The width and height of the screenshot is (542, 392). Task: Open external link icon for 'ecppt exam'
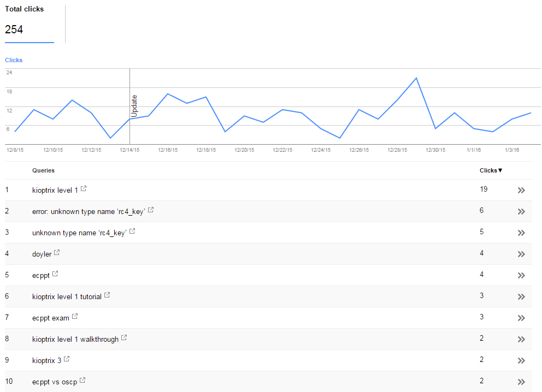click(75, 316)
